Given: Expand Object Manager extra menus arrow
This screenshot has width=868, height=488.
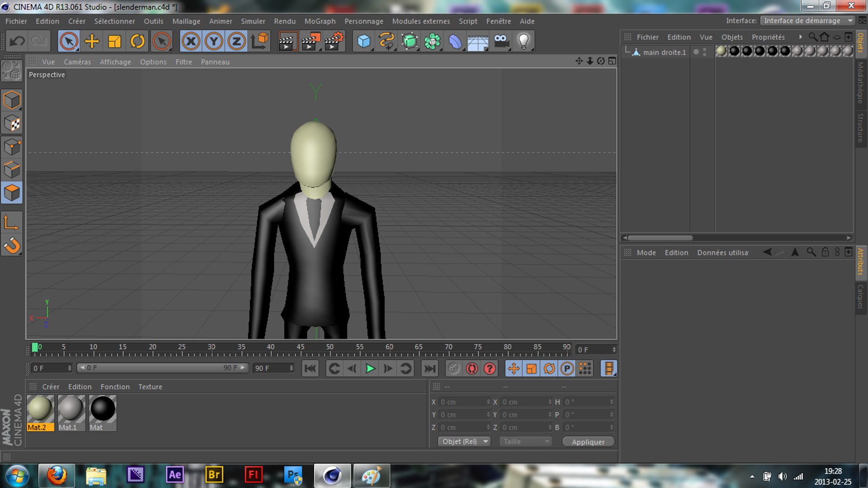Looking at the screenshot, I should (800, 37).
